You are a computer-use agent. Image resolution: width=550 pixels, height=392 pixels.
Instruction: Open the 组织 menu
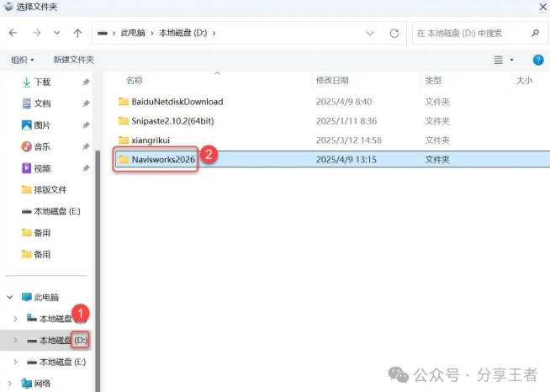click(23, 60)
